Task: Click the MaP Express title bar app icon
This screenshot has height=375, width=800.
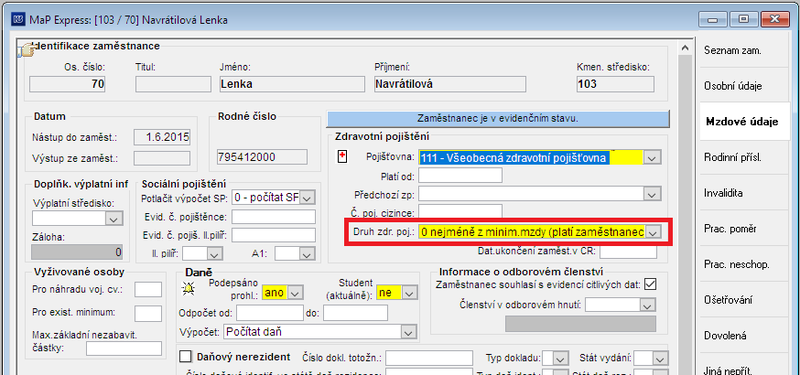Action: coord(18,20)
